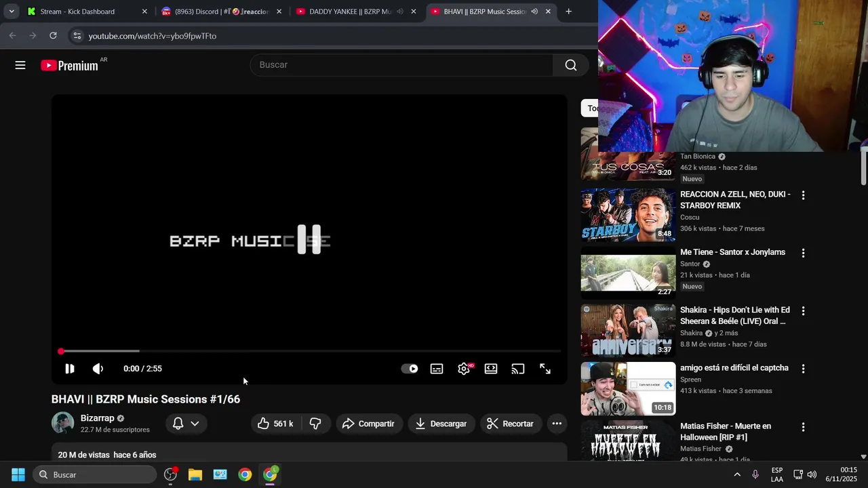Click in the YouTube Buscar search field
This screenshot has height=488, width=868.
pyautogui.click(x=402, y=65)
